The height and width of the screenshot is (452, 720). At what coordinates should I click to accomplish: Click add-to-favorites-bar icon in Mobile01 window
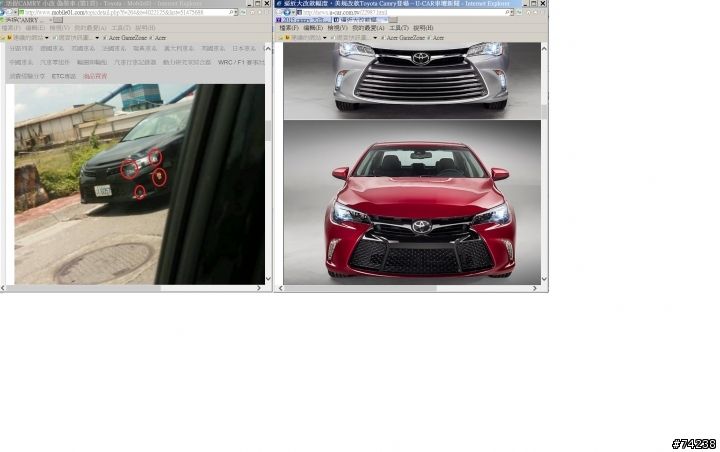coord(3,38)
